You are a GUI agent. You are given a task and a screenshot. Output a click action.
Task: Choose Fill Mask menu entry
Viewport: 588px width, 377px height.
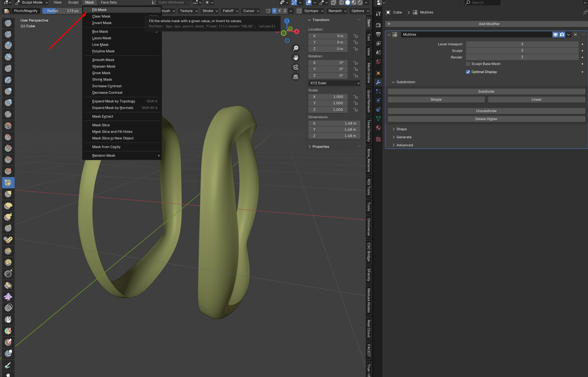point(122,10)
